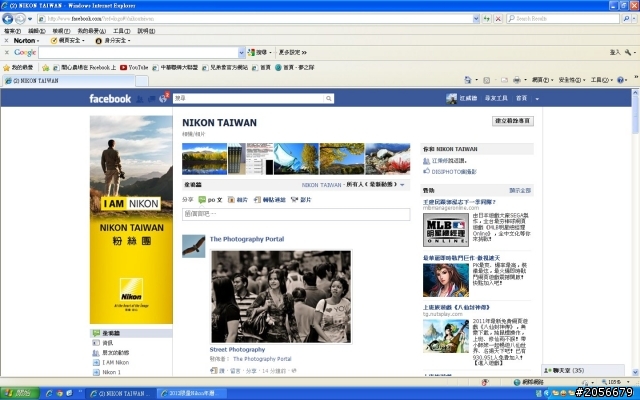Switch to second IE window in taskbar
The image size is (640, 400).
[191, 393]
